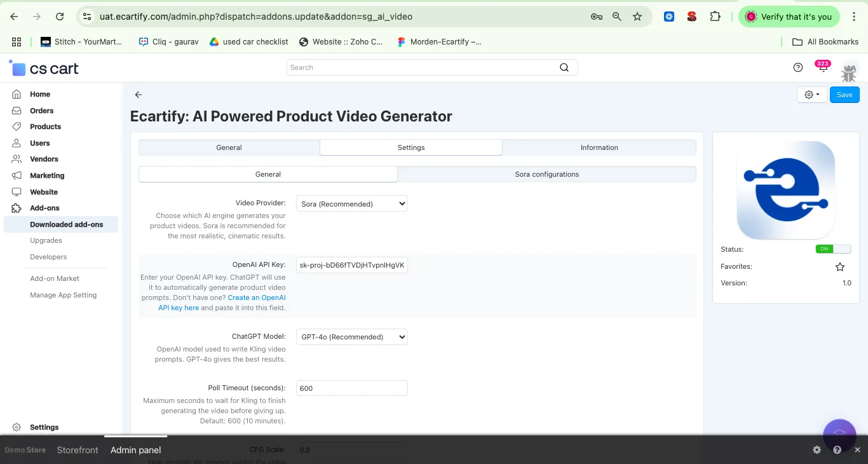Open Home in the sidebar
Viewport: 868px width, 464px height.
click(40, 94)
